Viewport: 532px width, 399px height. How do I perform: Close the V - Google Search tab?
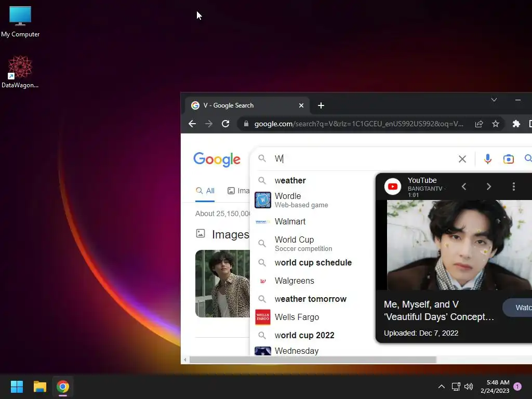click(301, 105)
